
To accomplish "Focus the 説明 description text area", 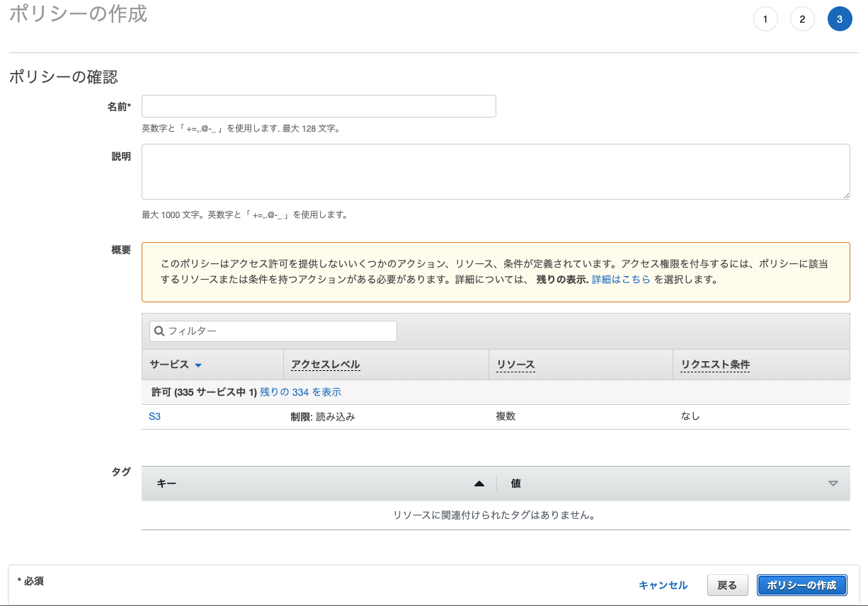I will [496, 171].
